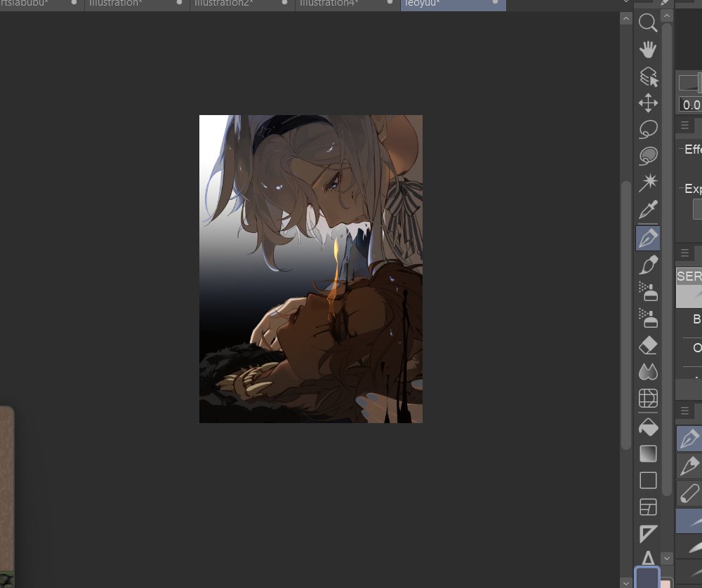Select the Frame Border tool
This screenshot has width=702, height=588.
tap(648, 507)
